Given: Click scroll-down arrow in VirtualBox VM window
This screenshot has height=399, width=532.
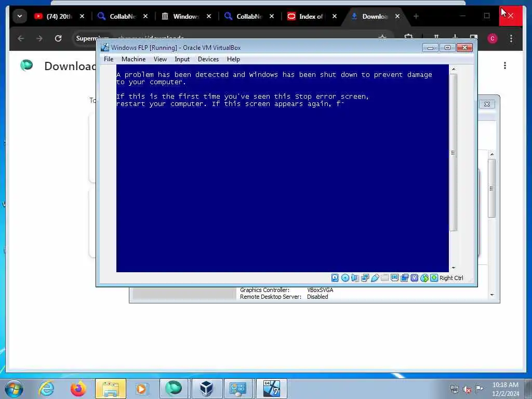Looking at the screenshot, I should point(454,268).
